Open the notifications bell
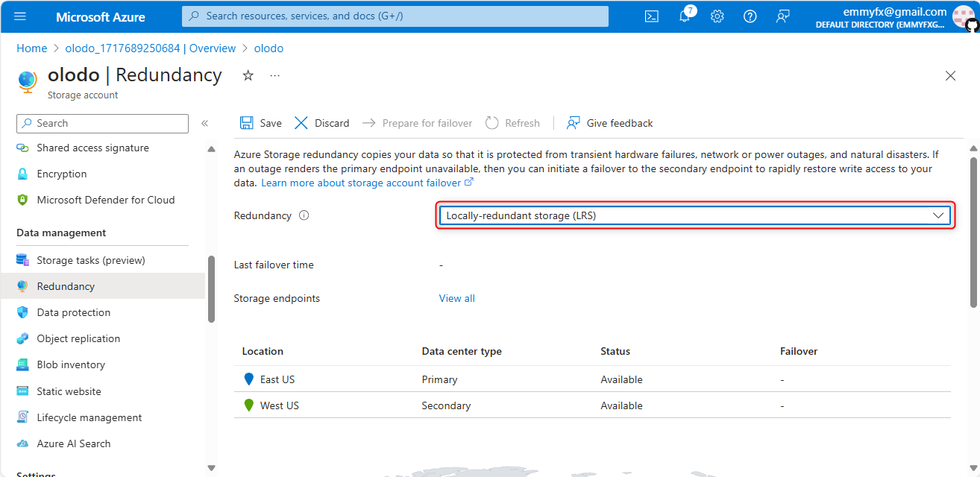Image resolution: width=980 pixels, height=477 pixels. coord(685,16)
